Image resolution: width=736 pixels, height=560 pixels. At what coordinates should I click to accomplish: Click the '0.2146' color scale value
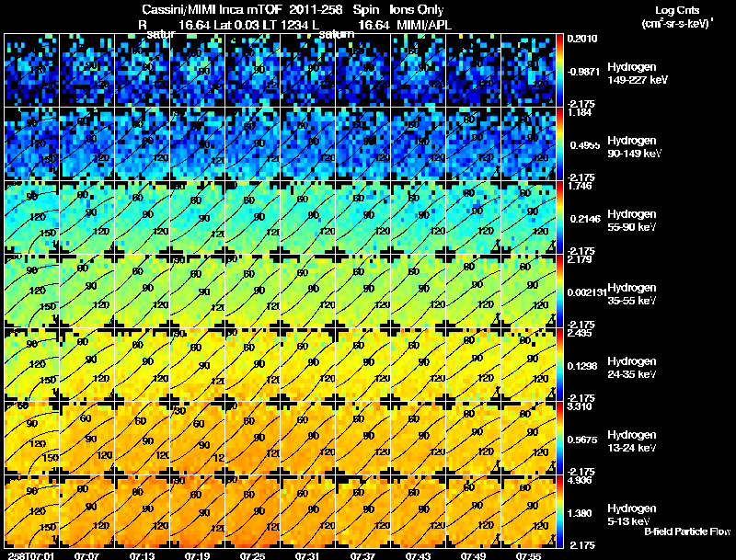pos(585,219)
